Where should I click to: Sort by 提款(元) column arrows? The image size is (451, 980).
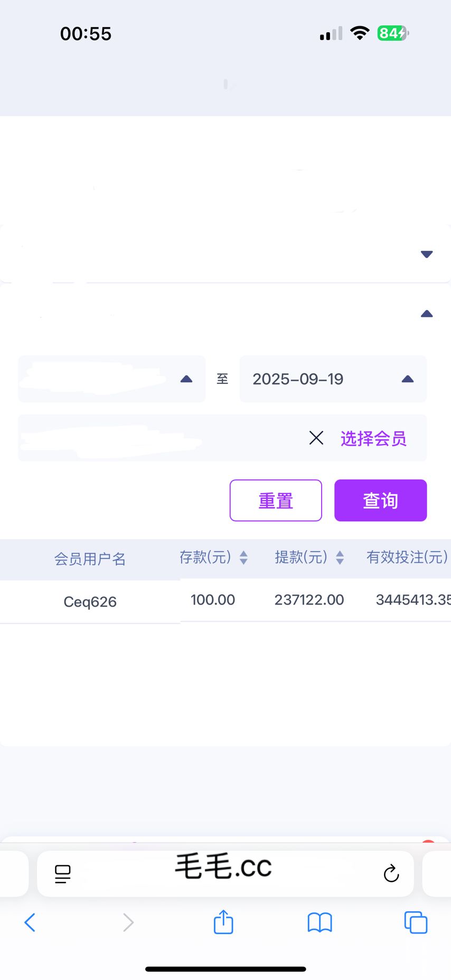(340, 558)
